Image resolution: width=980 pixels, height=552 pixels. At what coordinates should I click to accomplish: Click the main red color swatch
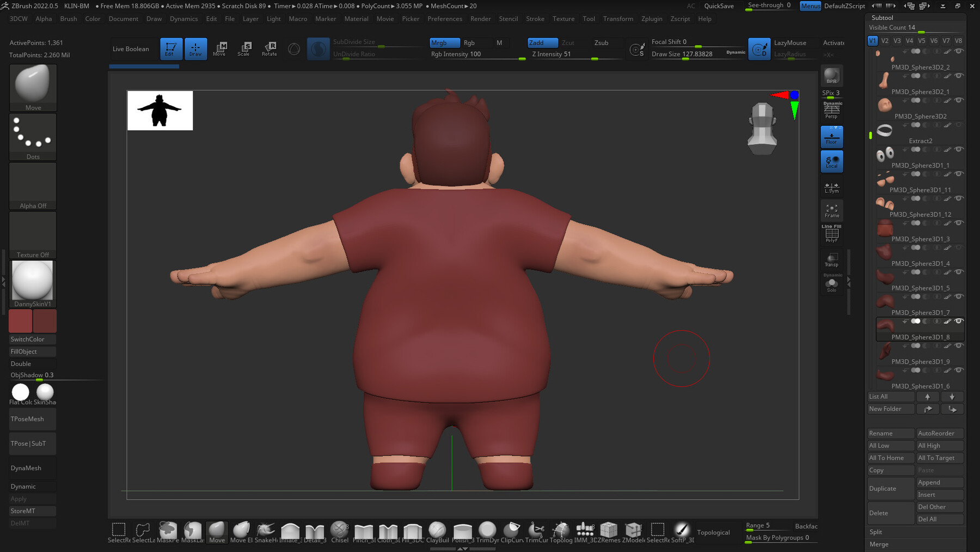(21, 321)
